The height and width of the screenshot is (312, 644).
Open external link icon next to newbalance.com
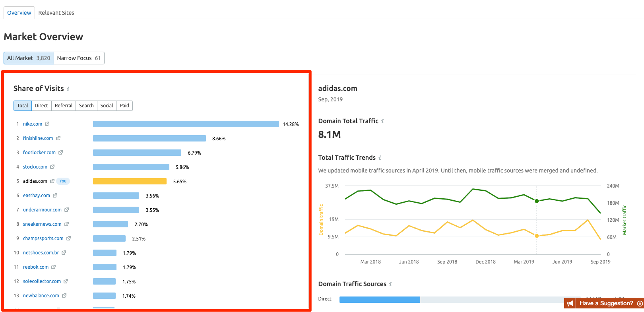click(64, 296)
